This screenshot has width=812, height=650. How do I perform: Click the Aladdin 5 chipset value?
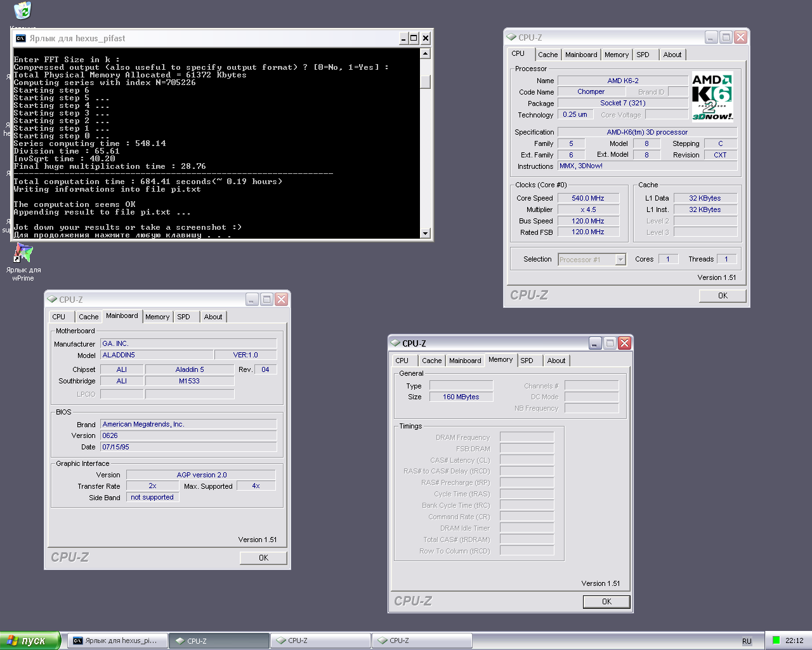tap(190, 369)
